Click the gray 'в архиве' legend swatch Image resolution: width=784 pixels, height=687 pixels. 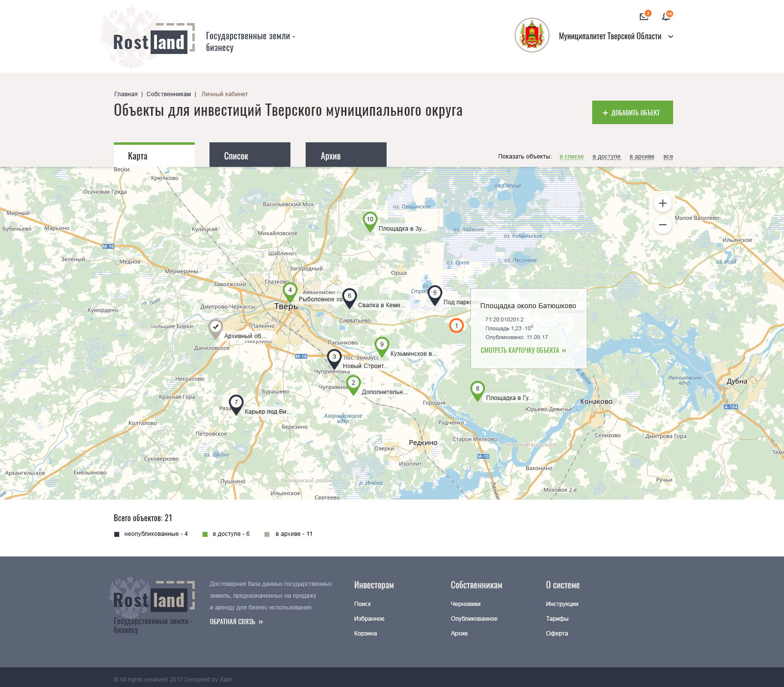[267, 534]
